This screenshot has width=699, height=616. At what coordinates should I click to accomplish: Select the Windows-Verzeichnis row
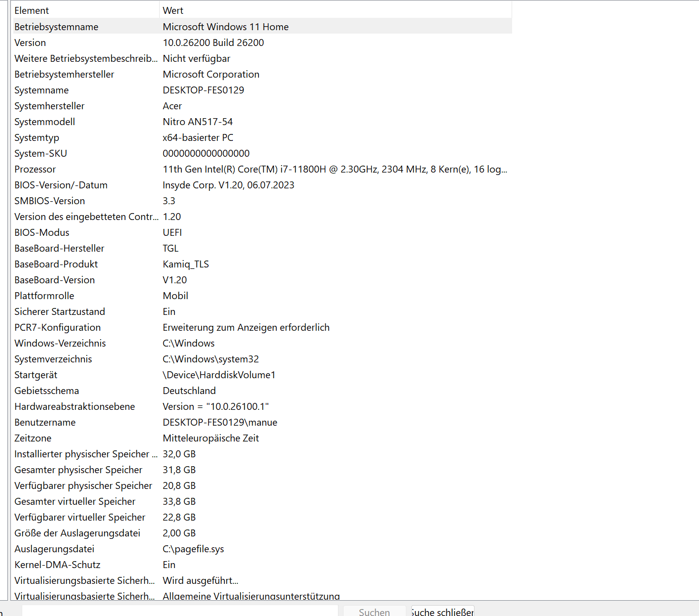(262, 343)
